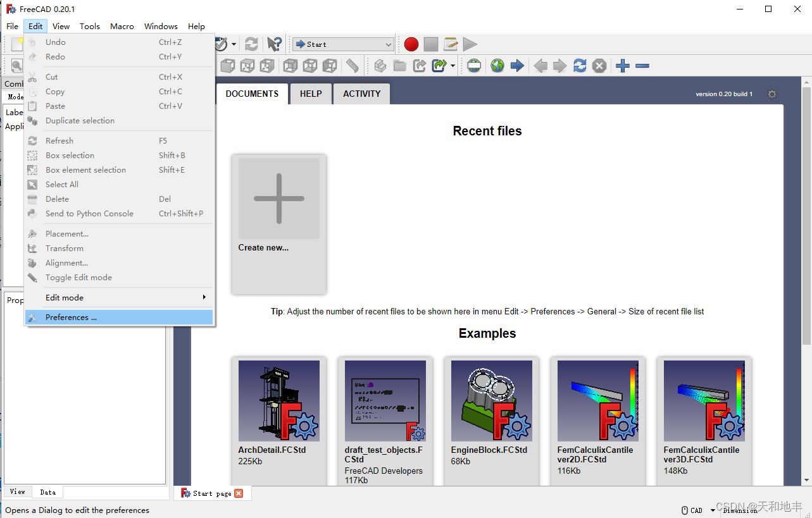Open the Help menu

coord(196,26)
